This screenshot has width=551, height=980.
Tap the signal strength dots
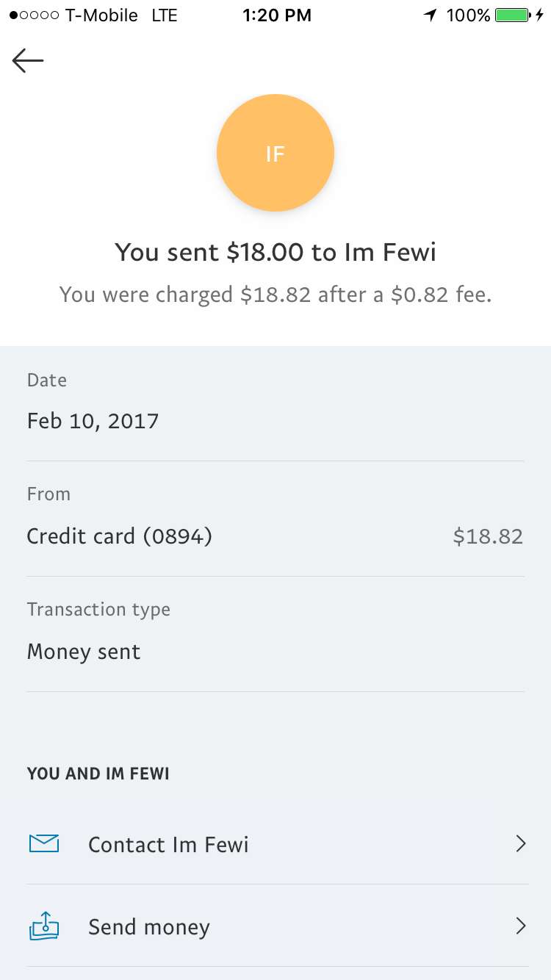[34, 15]
